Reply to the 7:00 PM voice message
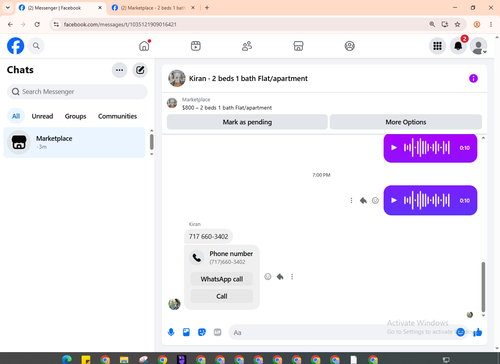 point(363,200)
